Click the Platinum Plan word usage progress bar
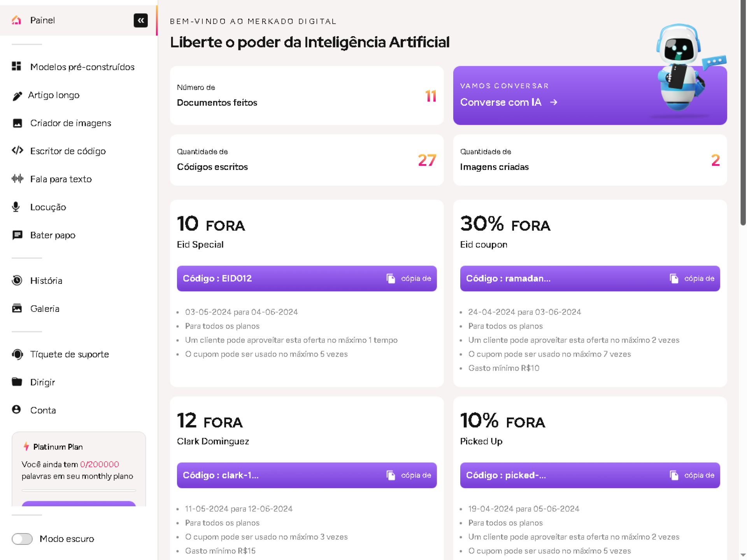The height and width of the screenshot is (560, 747). point(79,490)
